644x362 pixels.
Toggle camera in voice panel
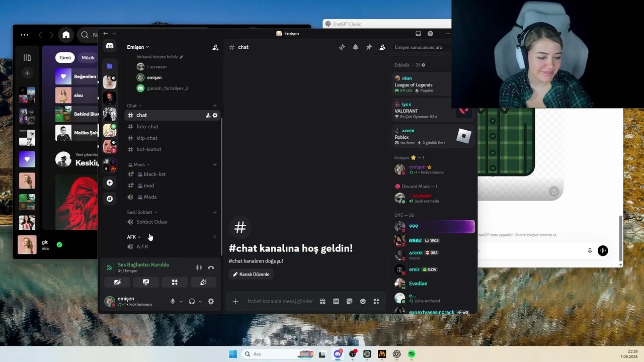pos(117,282)
